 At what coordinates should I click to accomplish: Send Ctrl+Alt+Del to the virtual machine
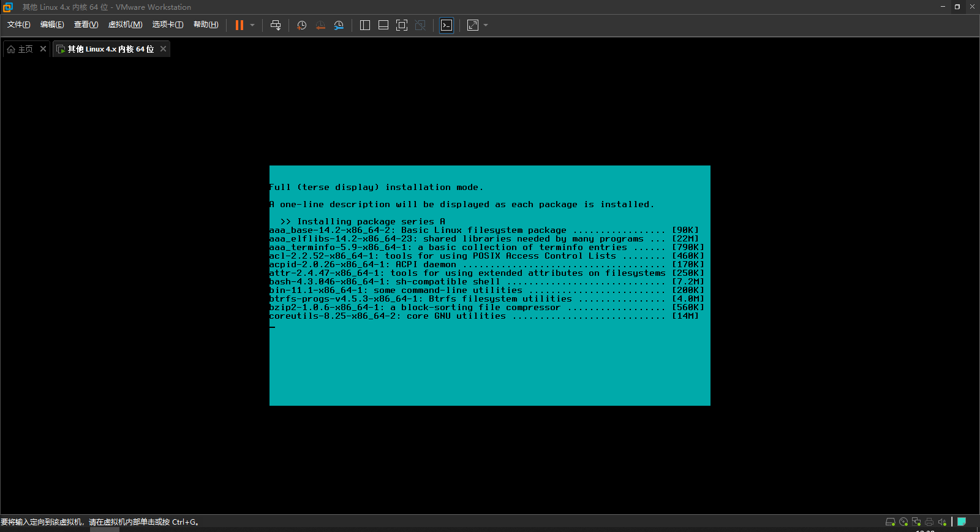click(276, 25)
